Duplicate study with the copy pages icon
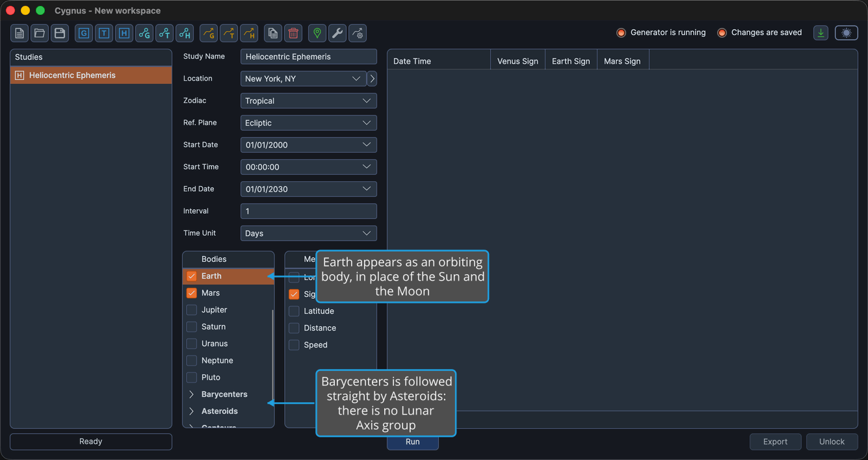 273,33
